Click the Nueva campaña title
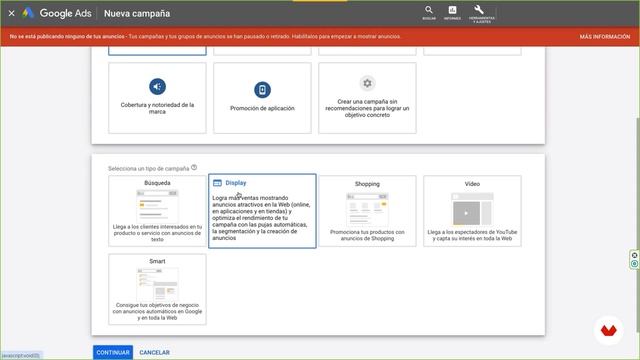Screen dimensions: 640x360 click(x=137, y=13)
